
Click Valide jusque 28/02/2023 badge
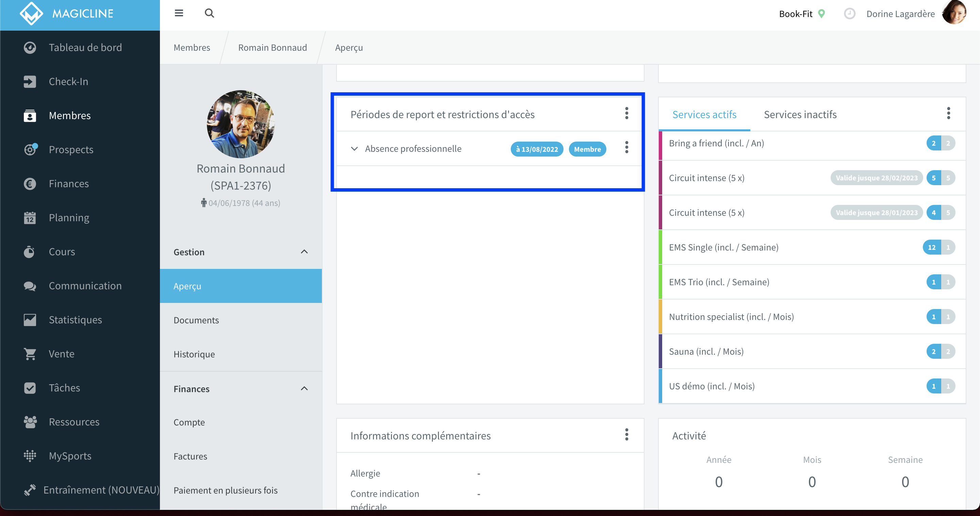[x=877, y=178]
